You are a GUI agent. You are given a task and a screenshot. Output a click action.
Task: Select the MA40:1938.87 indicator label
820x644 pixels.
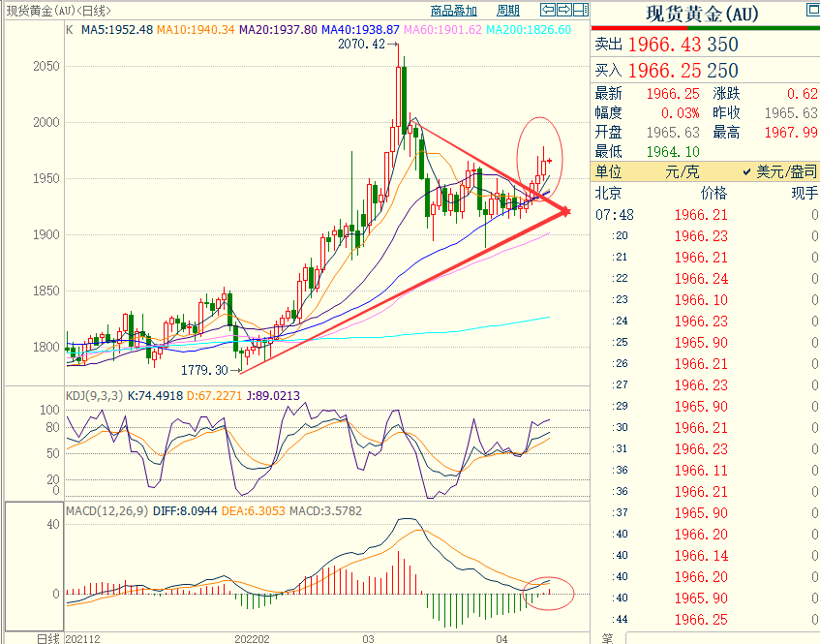(360, 30)
